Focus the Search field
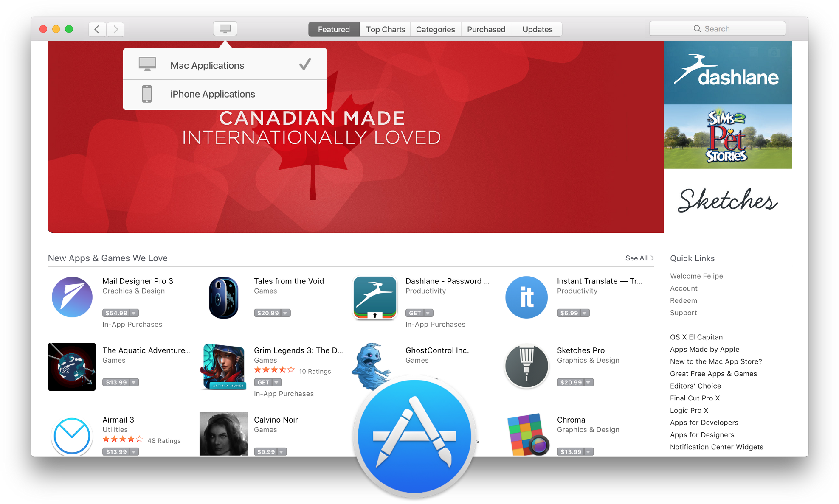This screenshot has height=504, width=839. point(717,29)
